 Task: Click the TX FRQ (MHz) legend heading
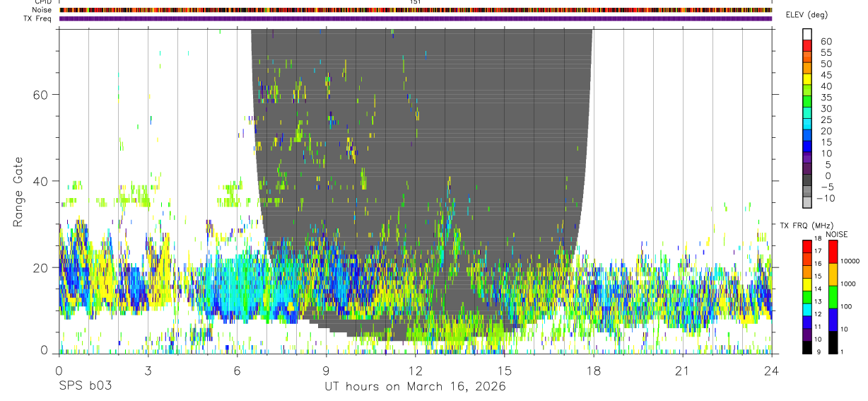point(805,226)
